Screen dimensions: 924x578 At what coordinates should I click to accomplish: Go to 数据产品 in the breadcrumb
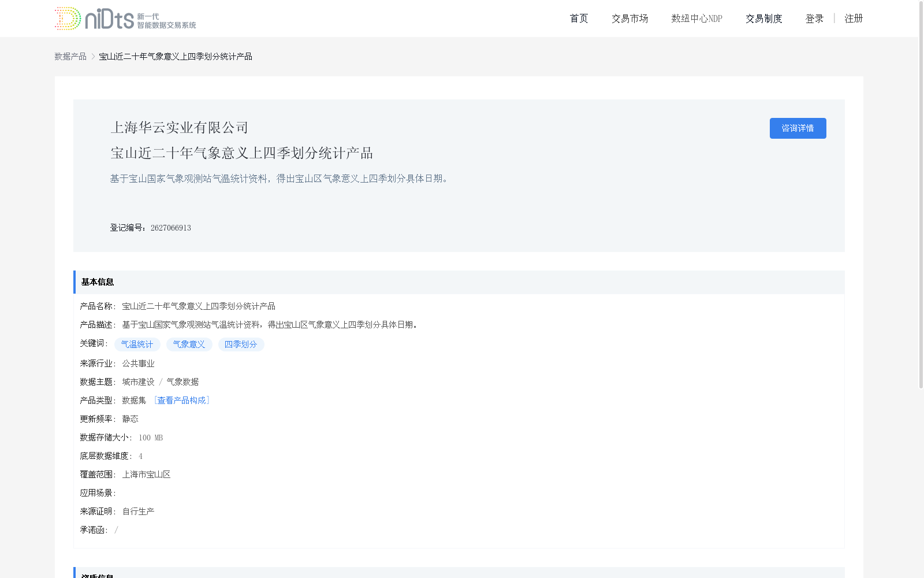point(70,56)
